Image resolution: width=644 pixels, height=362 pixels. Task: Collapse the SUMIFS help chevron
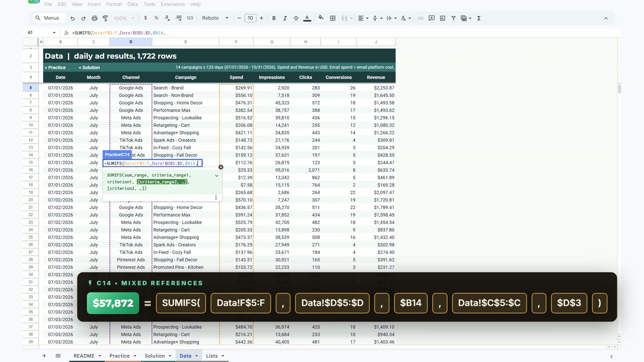217,175
